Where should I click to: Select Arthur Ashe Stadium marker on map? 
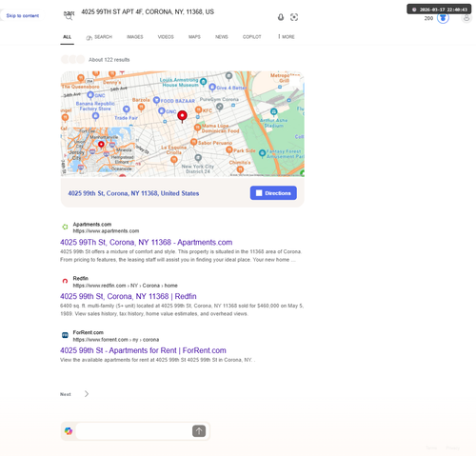[274, 111]
